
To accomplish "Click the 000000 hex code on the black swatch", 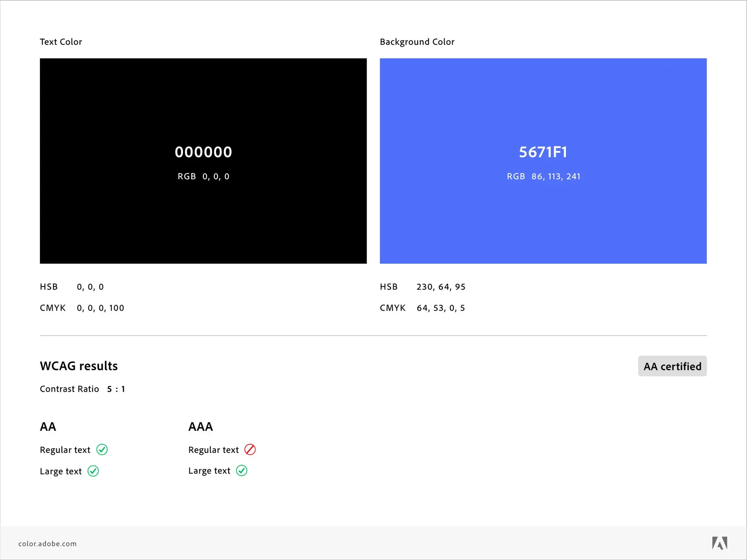I will click(204, 152).
